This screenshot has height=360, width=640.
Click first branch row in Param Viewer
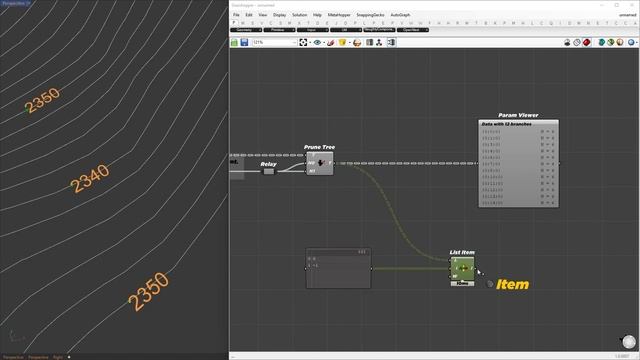[518, 132]
